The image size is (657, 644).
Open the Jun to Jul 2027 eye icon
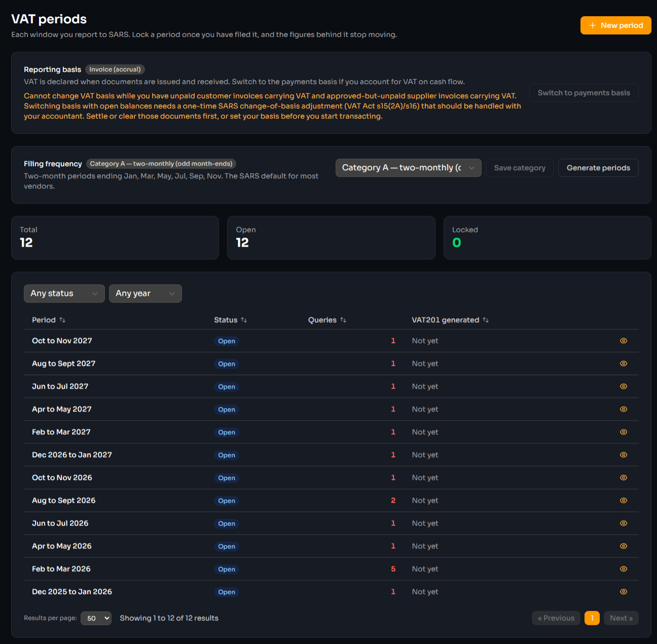pyautogui.click(x=624, y=387)
